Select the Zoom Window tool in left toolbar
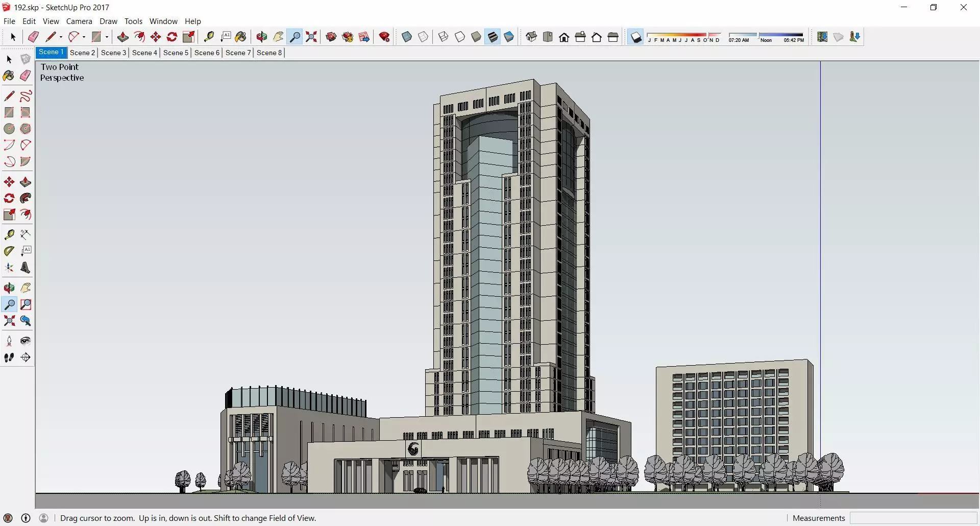The width and height of the screenshot is (980, 526). click(26, 305)
